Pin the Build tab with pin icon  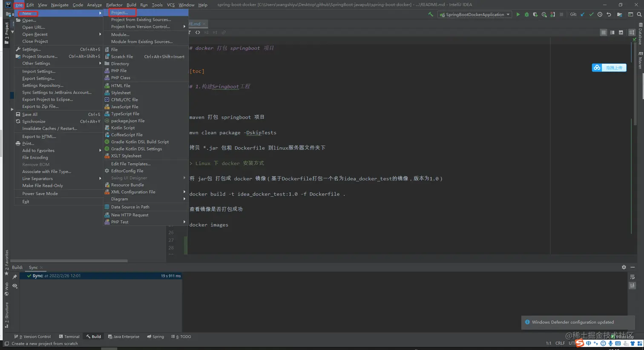15,277
